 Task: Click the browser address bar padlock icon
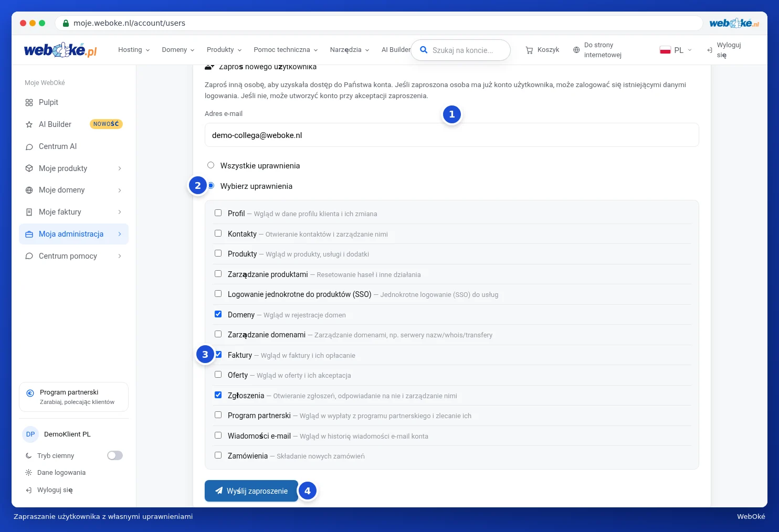(66, 23)
